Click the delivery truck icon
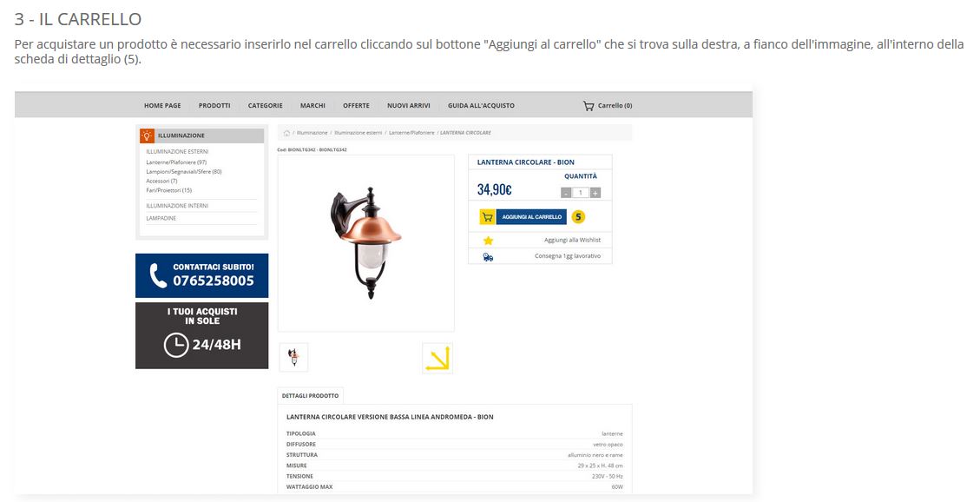 [x=488, y=257]
